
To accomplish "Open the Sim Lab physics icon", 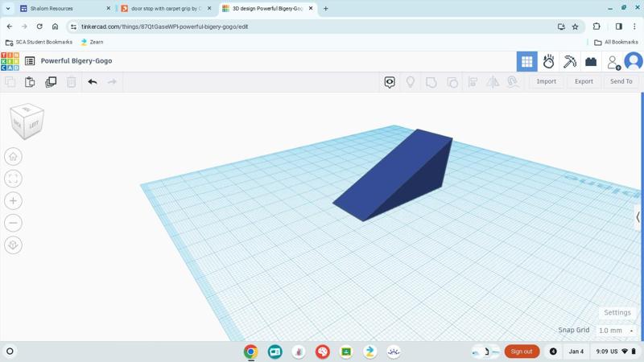I will pos(548,61).
